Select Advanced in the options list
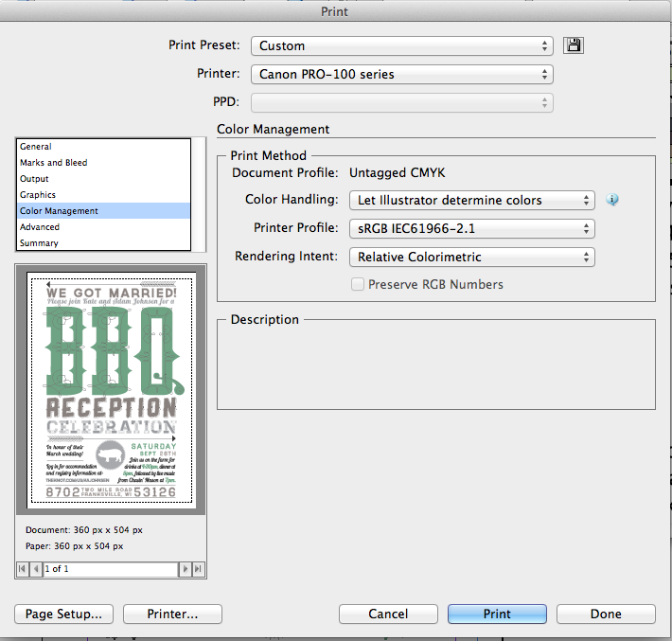Image resolution: width=672 pixels, height=641 pixels. [40, 227]
